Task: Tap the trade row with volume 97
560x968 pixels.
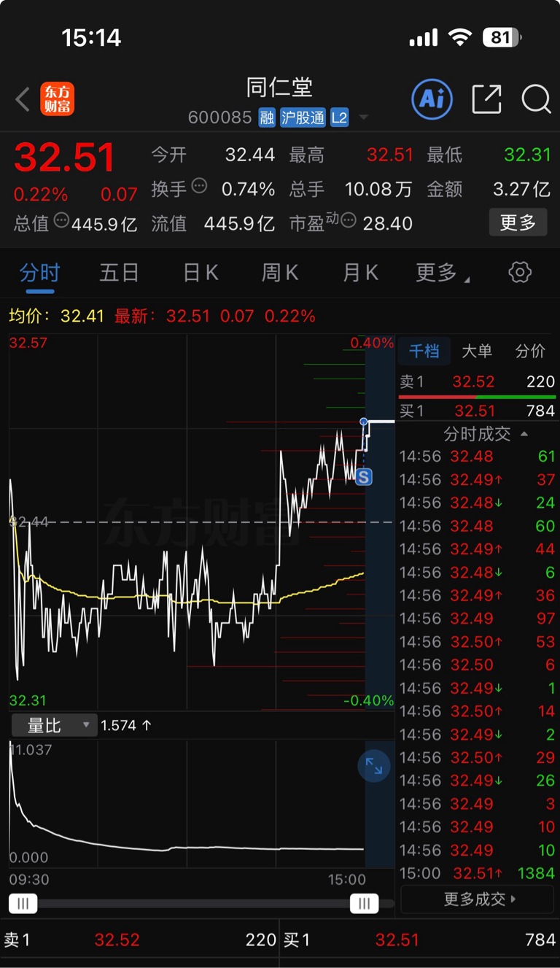Action: pos(478,619)
